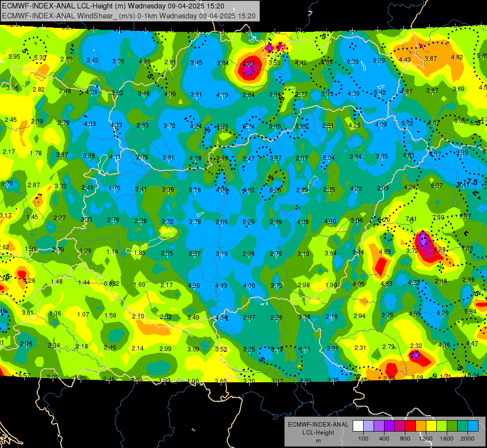Click the wind shear value 5.16

[x=195, y=190]
